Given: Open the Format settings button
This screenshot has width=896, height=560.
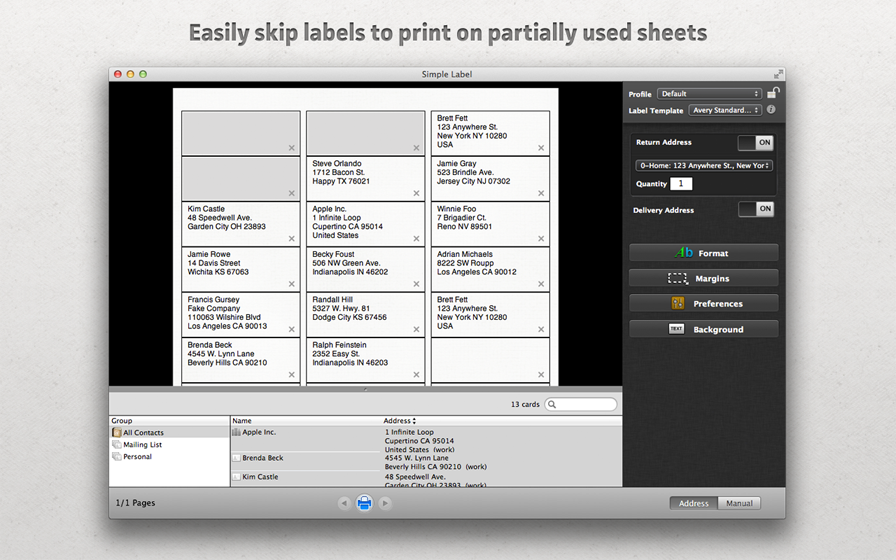Looking at the screenshot, I should 703,253.
